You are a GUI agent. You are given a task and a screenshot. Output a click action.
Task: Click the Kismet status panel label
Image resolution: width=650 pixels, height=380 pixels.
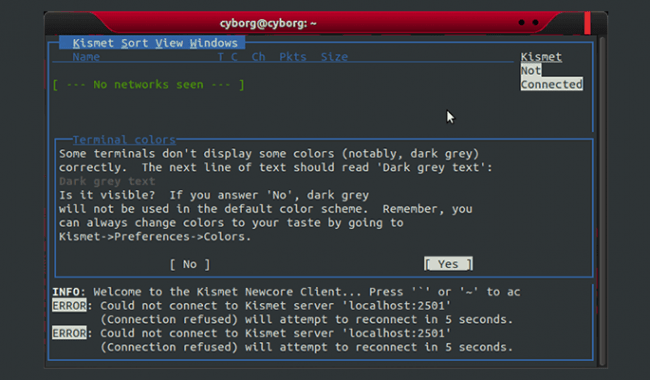pyautogui.click(x=541, y=57)
